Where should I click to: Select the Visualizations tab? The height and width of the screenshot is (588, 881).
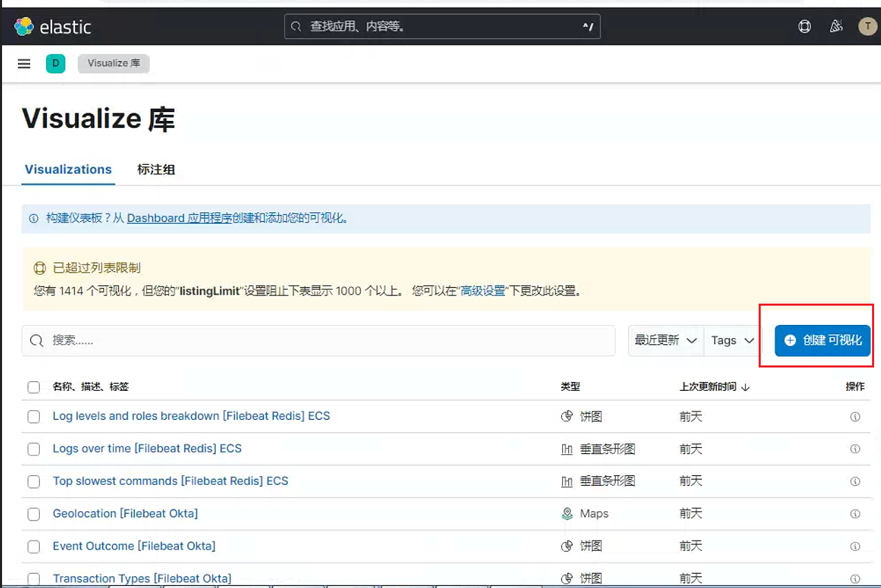click(x=68, y=170)
